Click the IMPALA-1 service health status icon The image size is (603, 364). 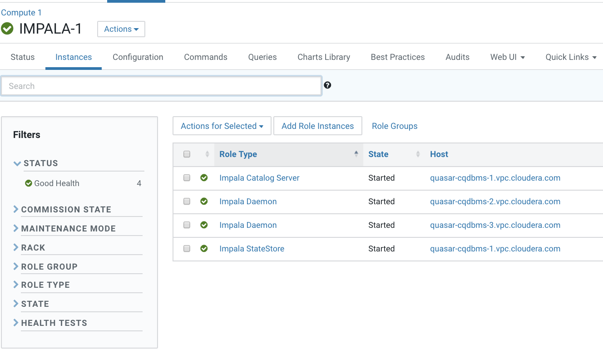coord(7,29)
